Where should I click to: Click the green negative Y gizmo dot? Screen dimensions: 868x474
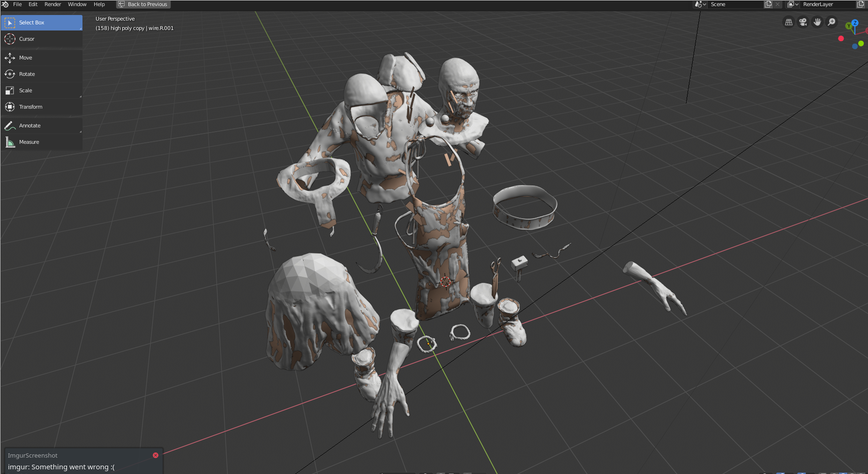click(861, 44)
